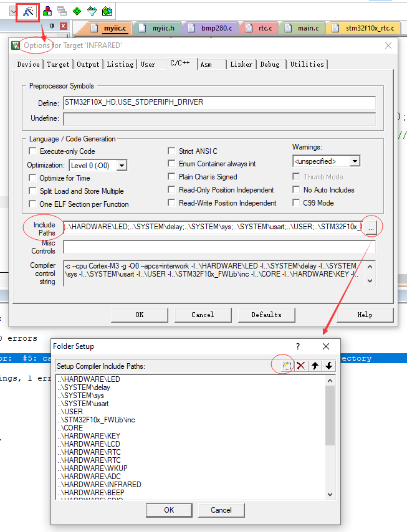Image resolution: width=407 pixels, height=532 pixels.
Task: Open Options for Target toolbar icon
Action: point(28,12)
